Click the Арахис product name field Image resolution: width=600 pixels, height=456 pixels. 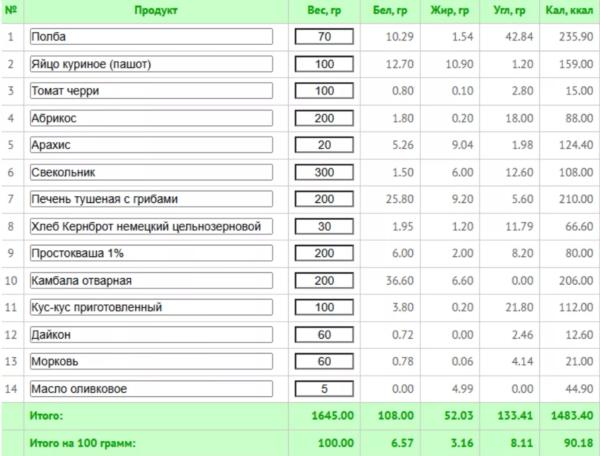(151, 145)
